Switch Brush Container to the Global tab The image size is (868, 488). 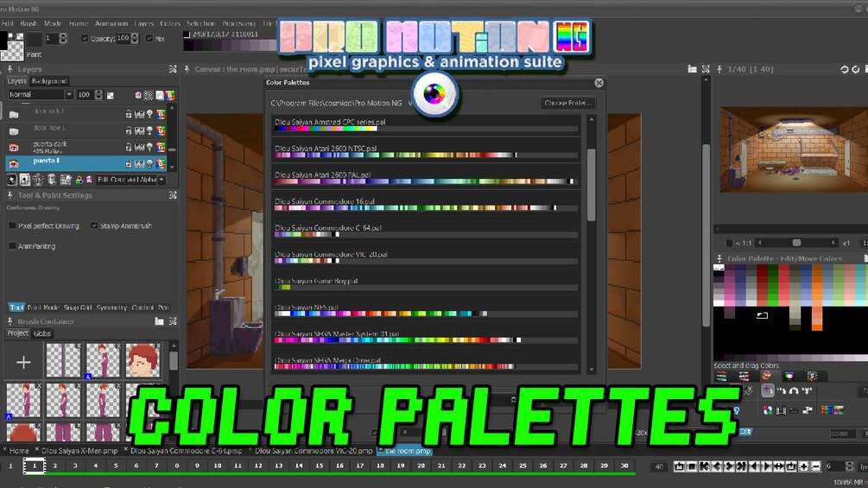tap(42, 333)
